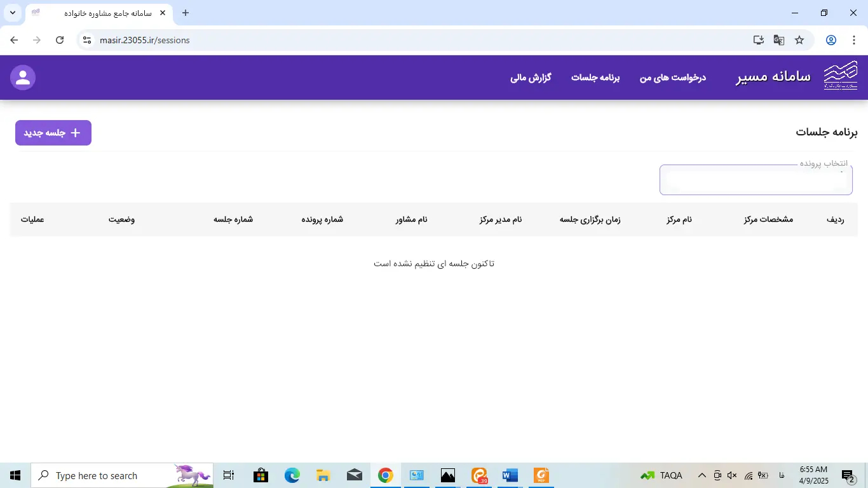
Task: Click the وضعیت column header
Action: point(121,219)
